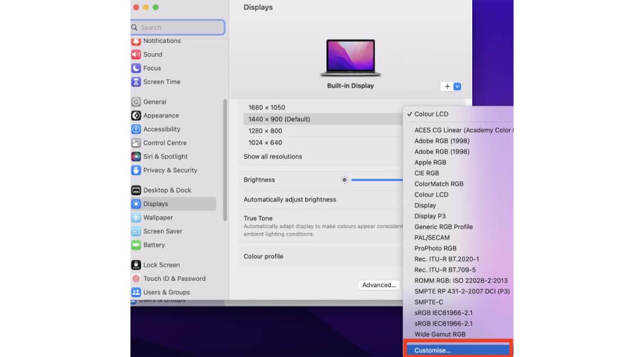Click the Screen Saver icon
The width and height of the screenshot is (644, 357).
tap(136, 231)
